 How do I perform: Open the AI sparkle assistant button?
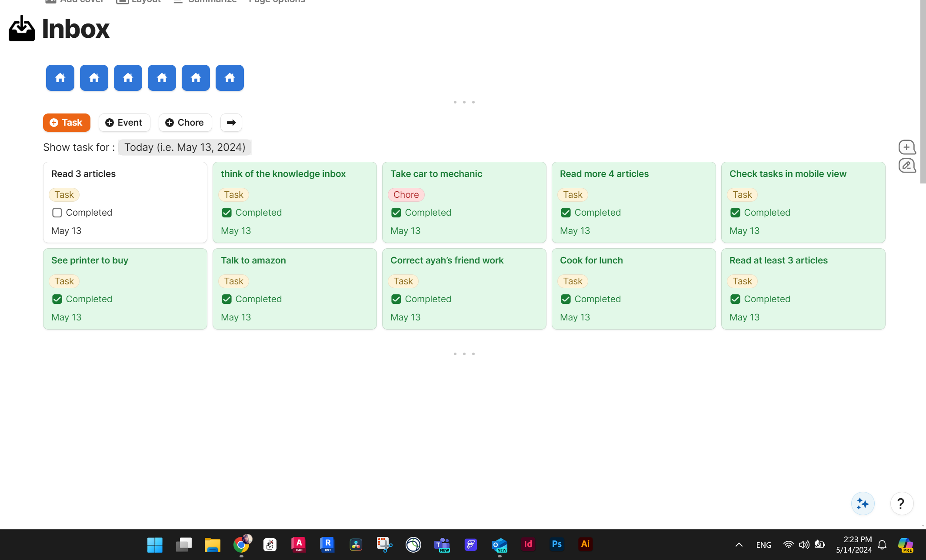pyautogui.click(x=863, y=503)
